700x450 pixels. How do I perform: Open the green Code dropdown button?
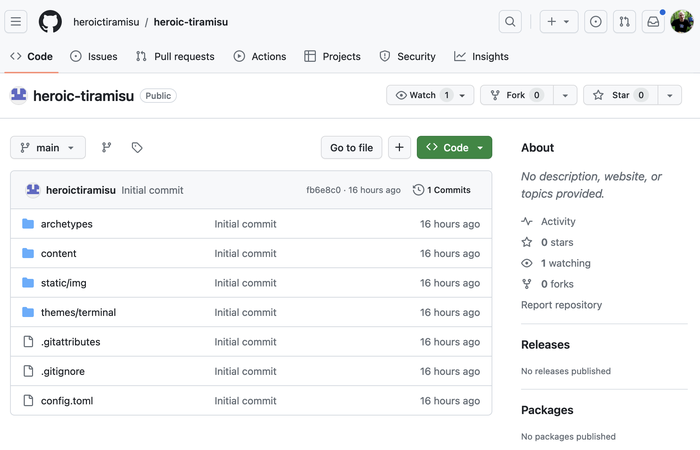[454, 147]
